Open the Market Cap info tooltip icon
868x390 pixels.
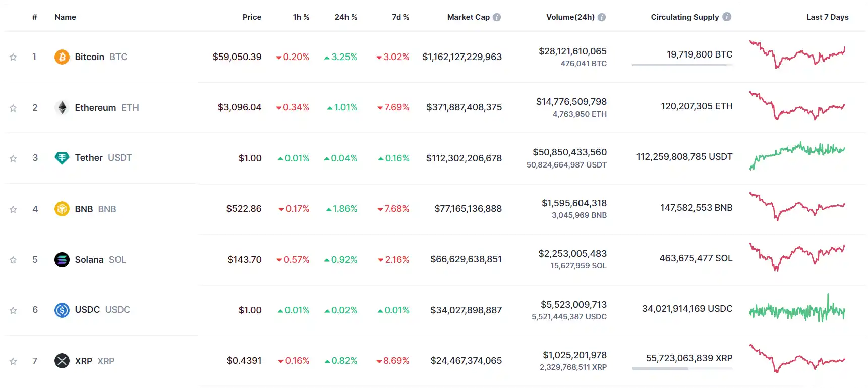(496, 17)
